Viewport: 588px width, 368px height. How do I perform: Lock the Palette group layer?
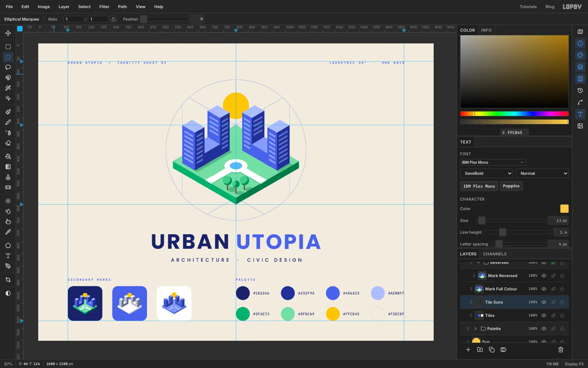(x=562, y=329)
